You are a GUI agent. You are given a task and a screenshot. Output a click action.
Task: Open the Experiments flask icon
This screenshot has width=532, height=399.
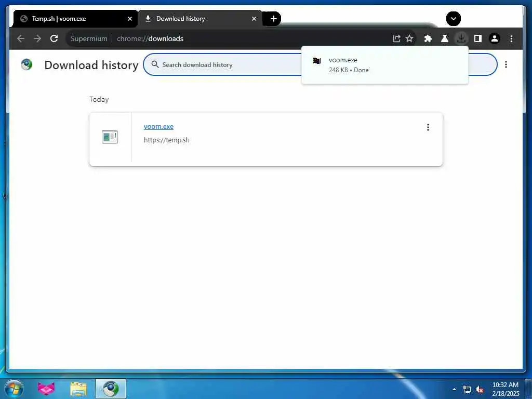pos(445,38)
